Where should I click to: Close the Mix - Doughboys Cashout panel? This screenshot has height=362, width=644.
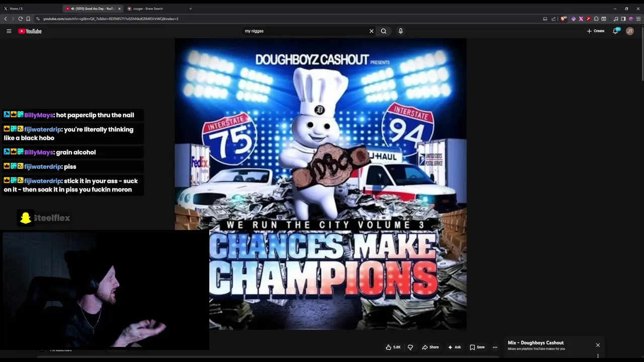(x=598, y=345)
